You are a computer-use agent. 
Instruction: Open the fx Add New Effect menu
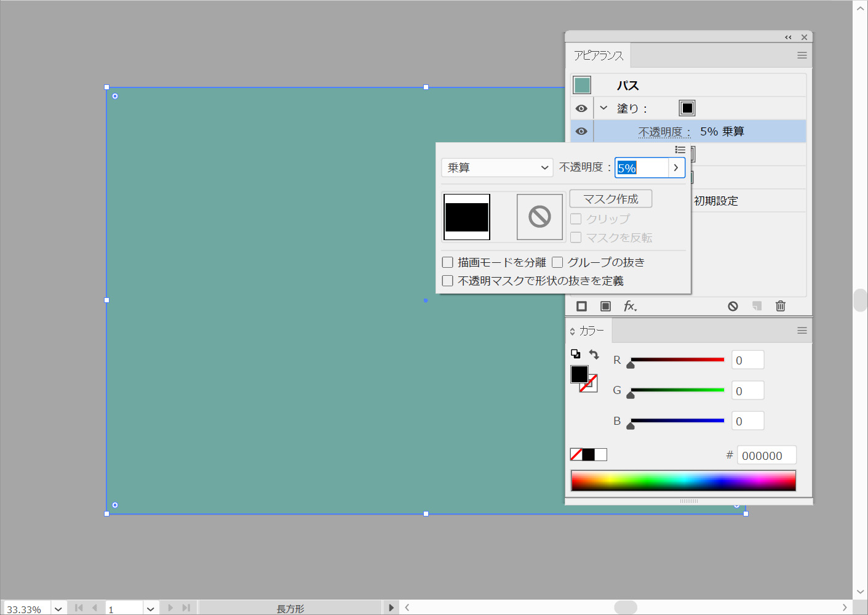(x=630, y=306)
